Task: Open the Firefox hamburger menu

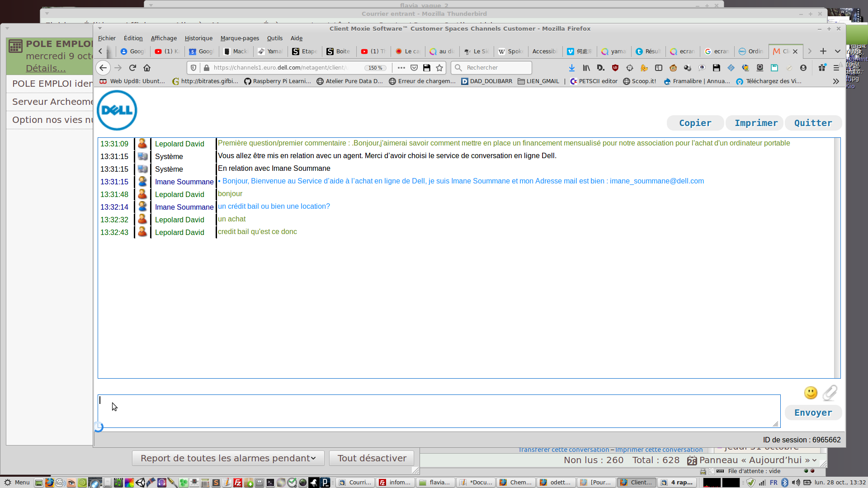Action: (836, 68)
